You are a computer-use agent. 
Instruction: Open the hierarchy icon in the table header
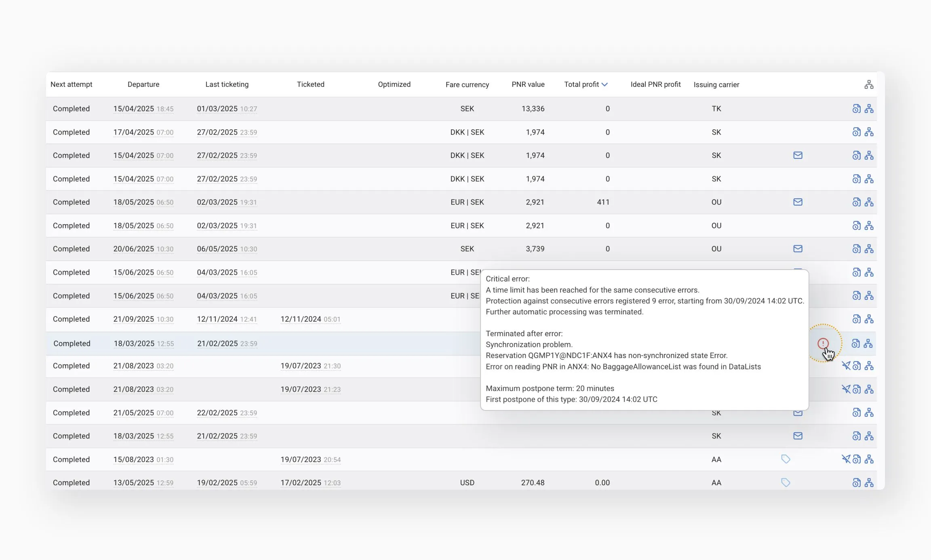[x=869, y=84]
